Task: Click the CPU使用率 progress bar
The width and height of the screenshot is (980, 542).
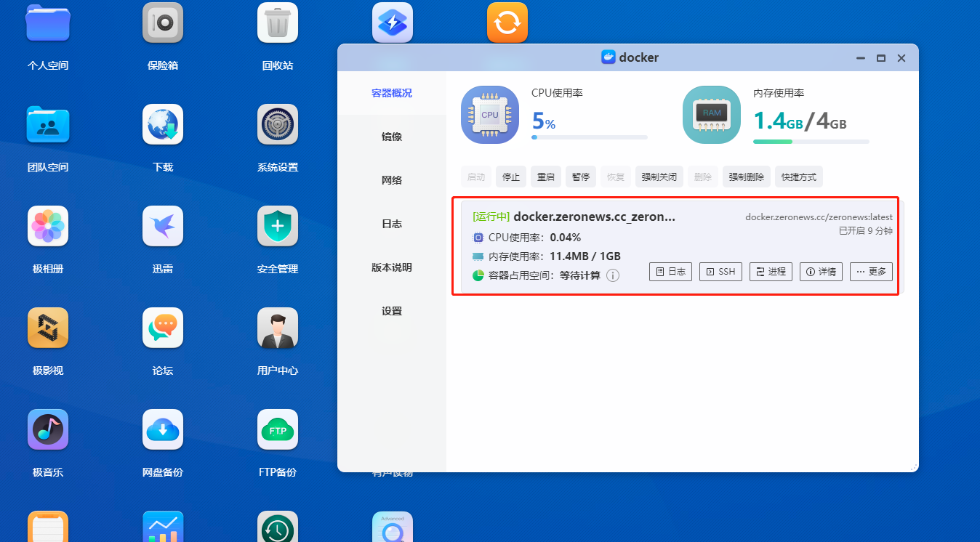Action: pos(590,137)
